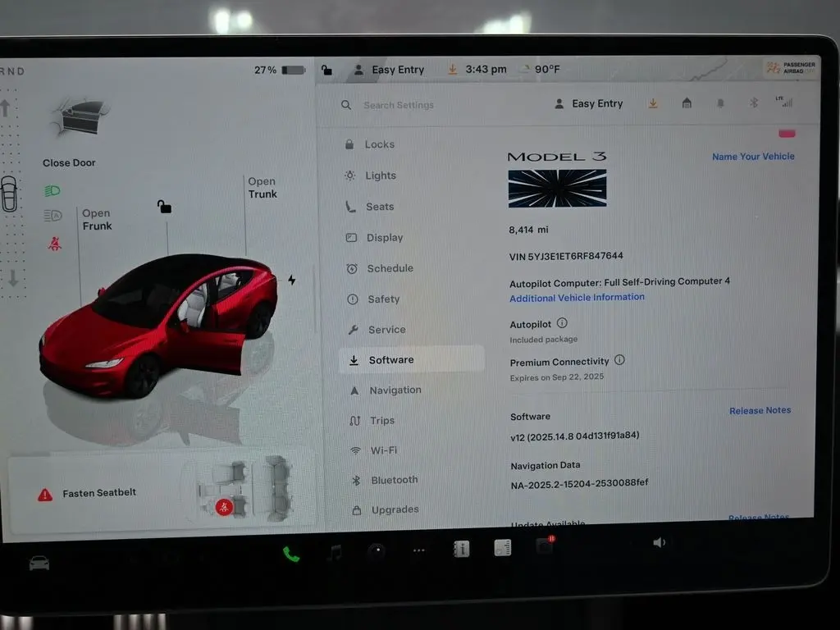This screenshot has height=630, width=840.
Task: Tap the red seatbelt warning icon
Action: (x=55, y=244)
